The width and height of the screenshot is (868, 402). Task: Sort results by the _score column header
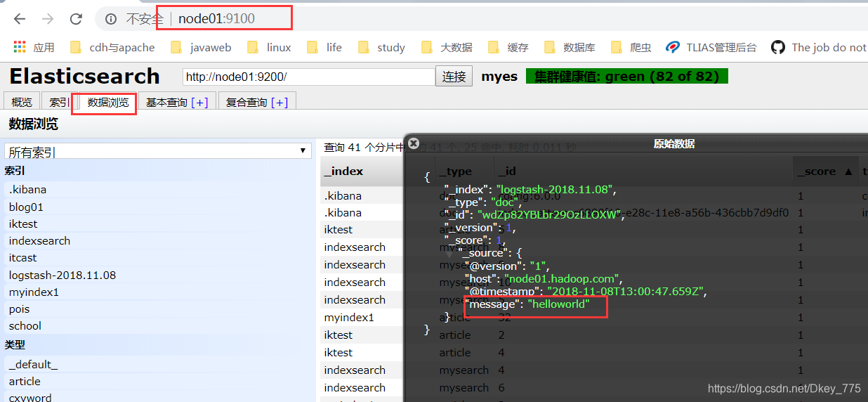coord(826,171)
